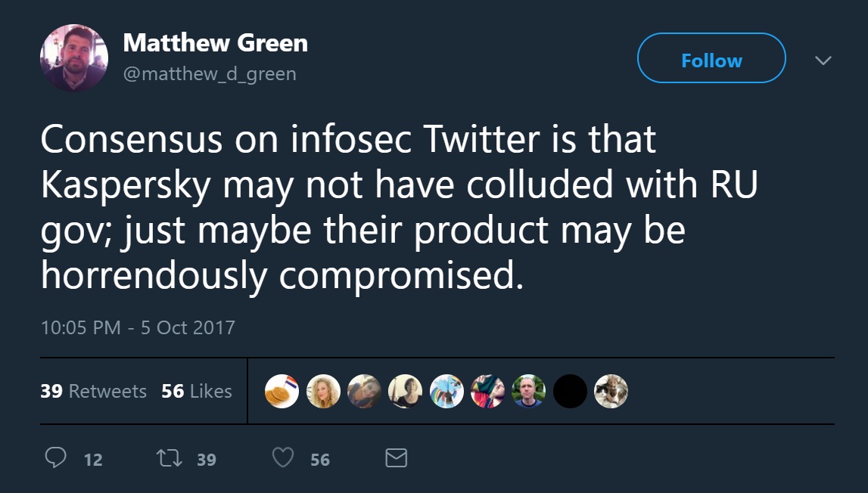The height and width of the screenshot is (493, 868).
Task: Click the cat avatar liker
Action: pyautogui.click(x=611, y=391)
